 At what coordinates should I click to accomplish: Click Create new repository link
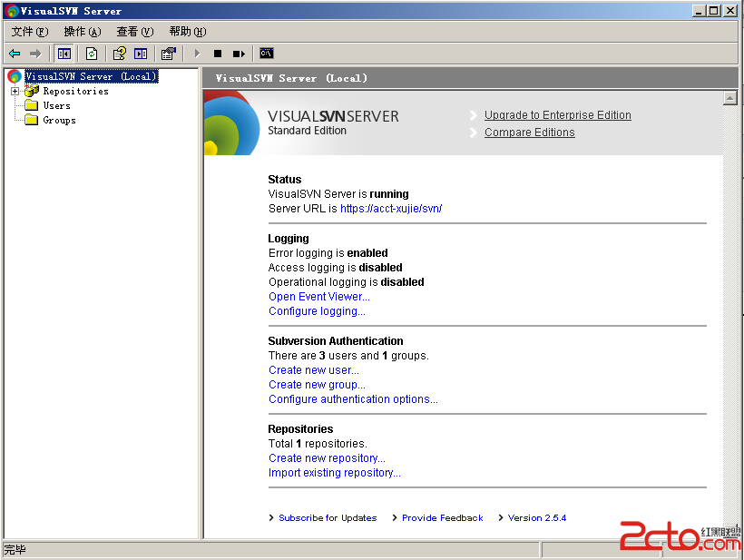pyautogui.click(x=327, y=458)
